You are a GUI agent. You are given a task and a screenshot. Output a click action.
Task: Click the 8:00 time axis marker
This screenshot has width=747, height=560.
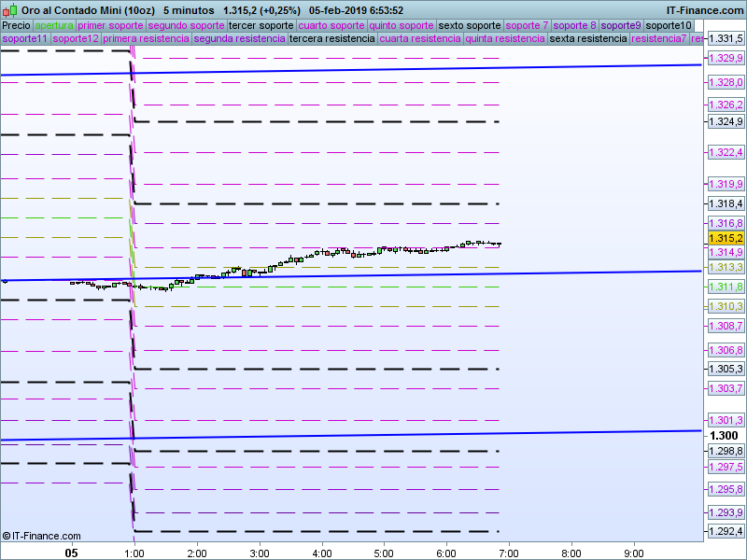pos(571,553)
